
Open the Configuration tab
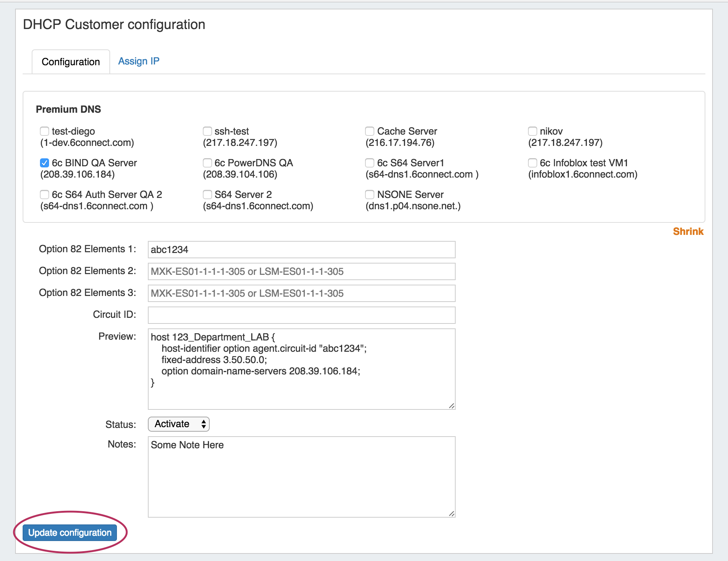coord(71,62)
